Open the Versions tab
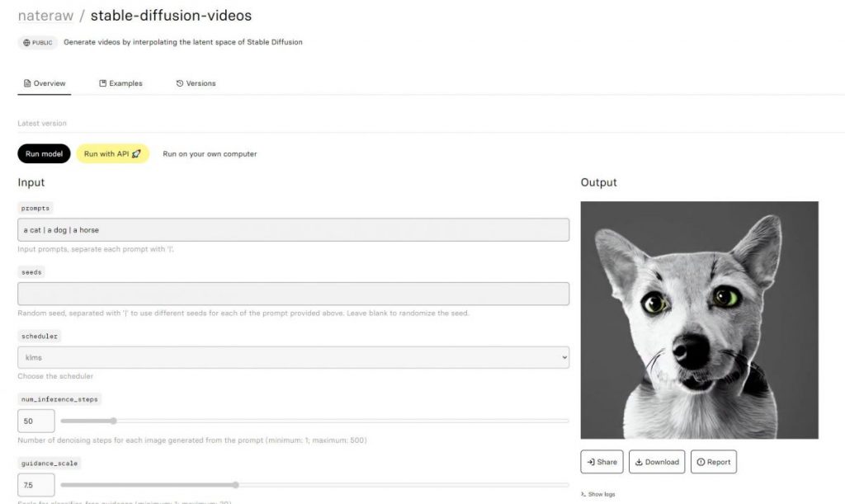 pos(196,82)
